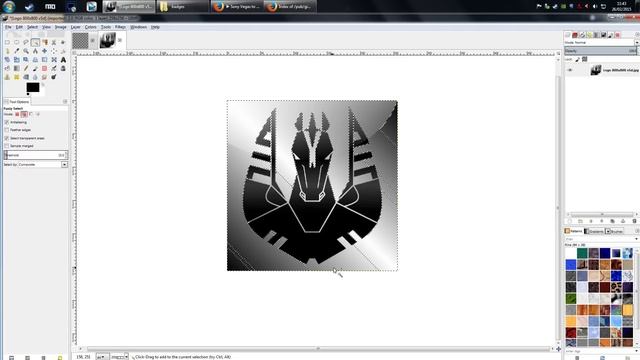Image resolution: width=640 pixels, height=360 pixels.
Task: Open the Select menu
Action: tap(32, 27)
